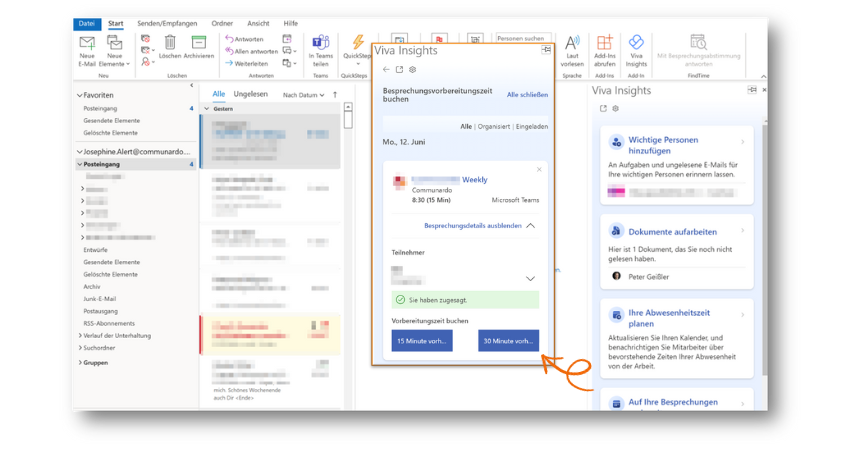This screenshot has width=850, height=450.
Task: Open settings gear in right Viva Insights pane
Action: click(x=615, y=108)
